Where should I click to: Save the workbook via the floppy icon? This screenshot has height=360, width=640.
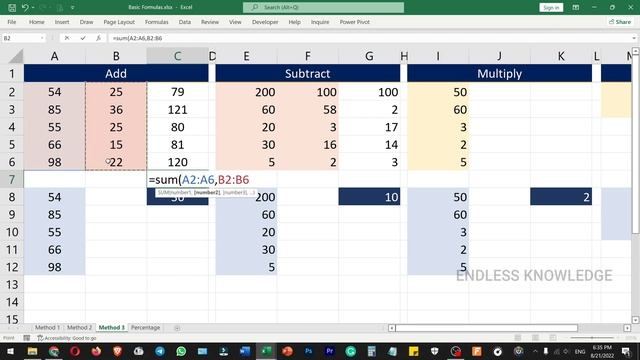pos(12,7)
